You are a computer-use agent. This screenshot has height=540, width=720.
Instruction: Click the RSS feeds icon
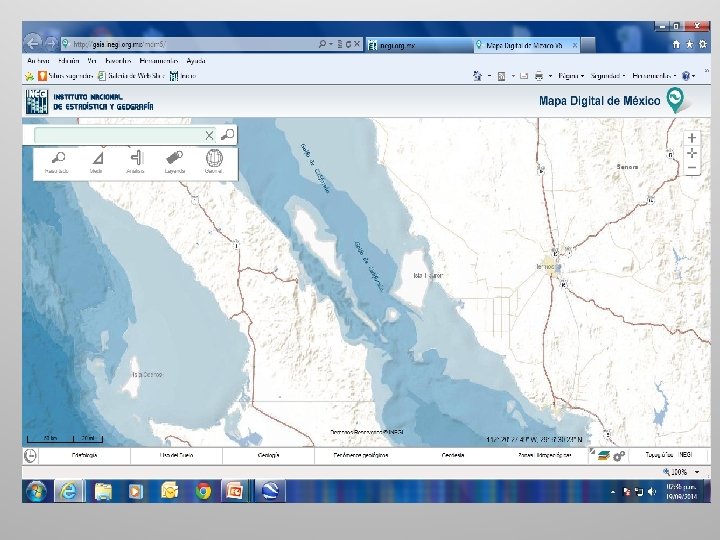coord(501,76)
